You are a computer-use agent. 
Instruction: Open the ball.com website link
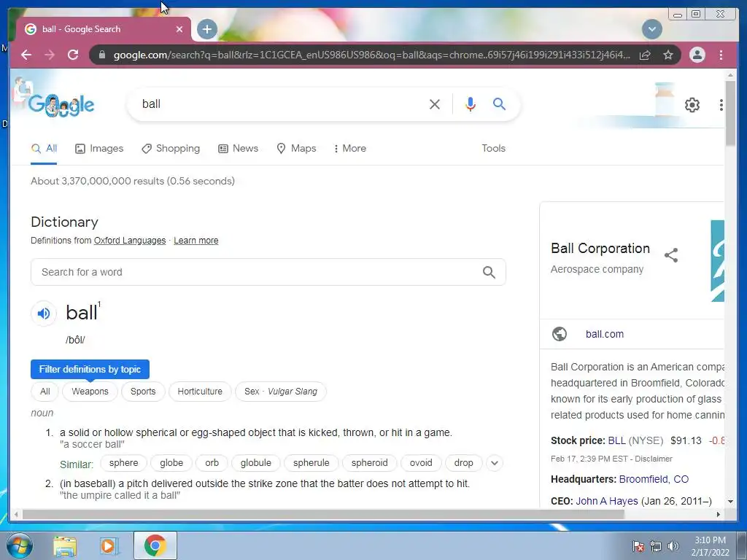click(605, 334)
